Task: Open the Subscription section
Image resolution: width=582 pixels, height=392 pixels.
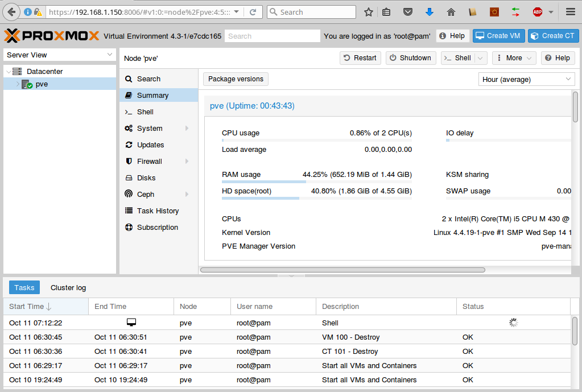Action: [x=159, y=227]
